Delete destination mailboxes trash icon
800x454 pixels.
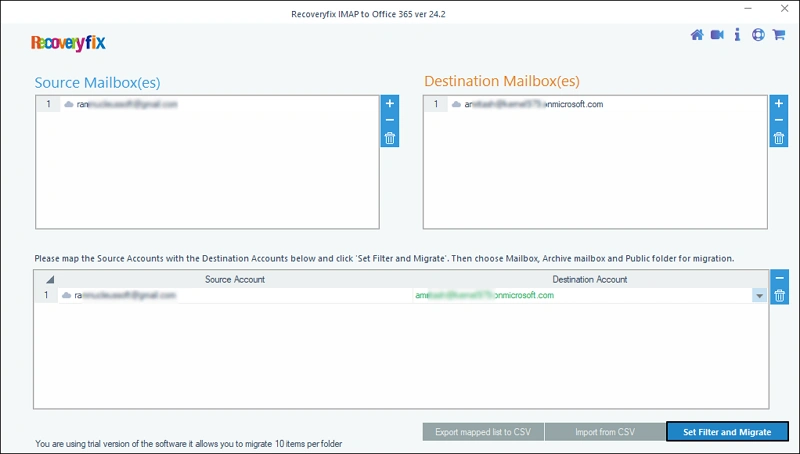(779, 138)
